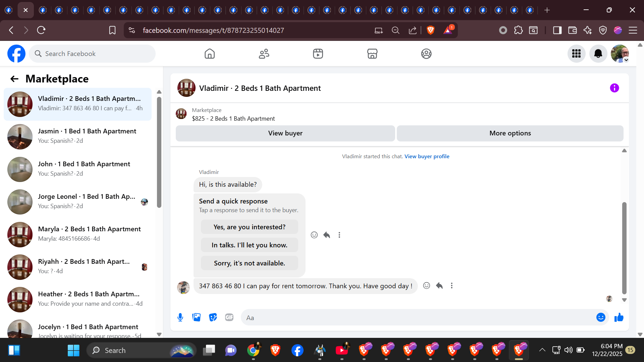Viewport: 644px width, 362px height.
Task: Go to the Facebook Marketplace tab
Action: [372, 54]
